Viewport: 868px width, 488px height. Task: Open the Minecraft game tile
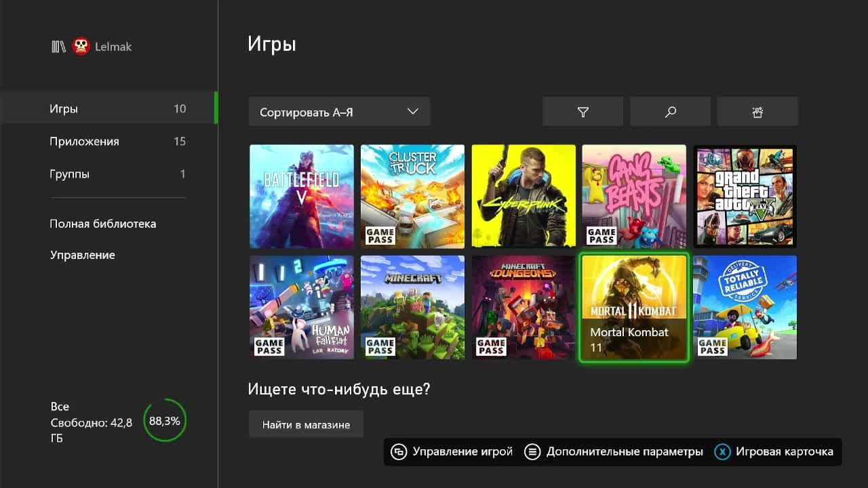412,308
